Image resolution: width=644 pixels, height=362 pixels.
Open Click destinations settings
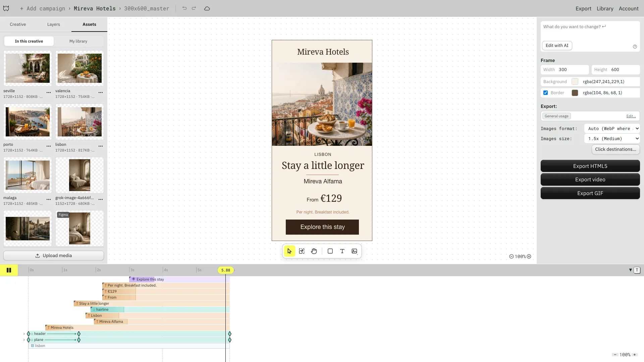(616, 149)
